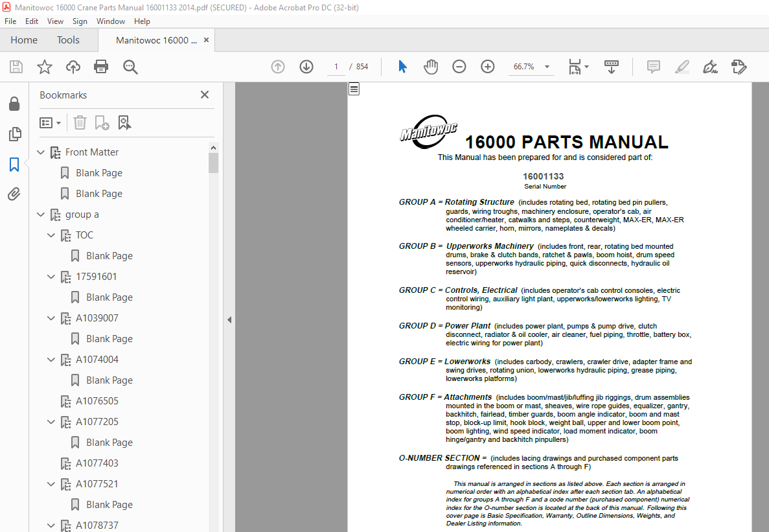
Task: Open the zoom level dropdown
Action: [x=547, y=67]
